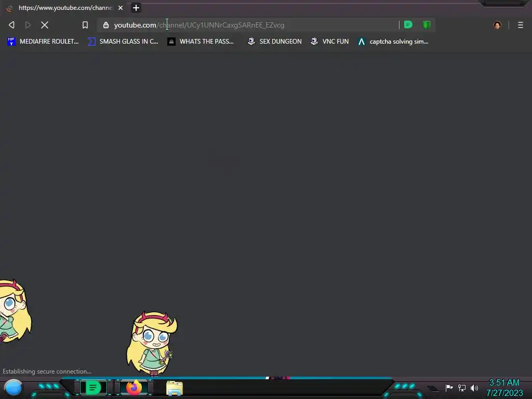Open the captcha solving sim... bookmark

click(x=393, y=42)
